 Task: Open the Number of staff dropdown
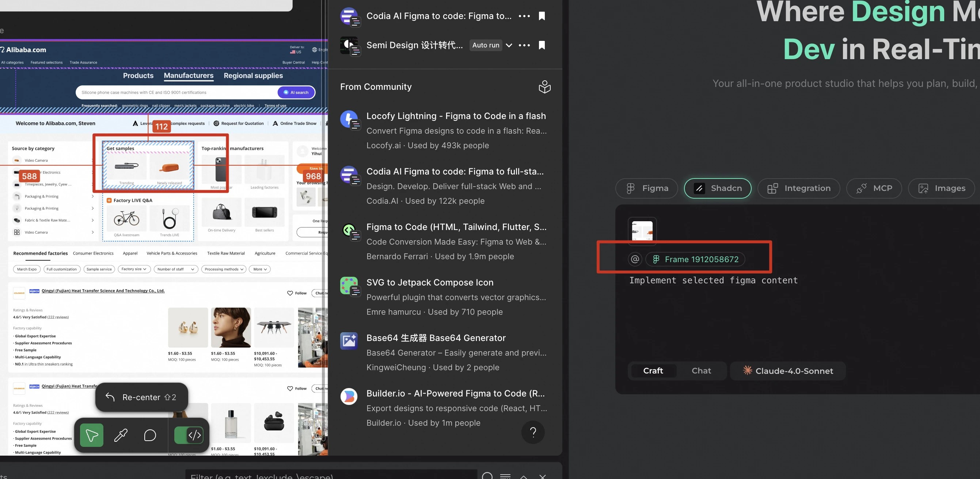coord(176,269)
